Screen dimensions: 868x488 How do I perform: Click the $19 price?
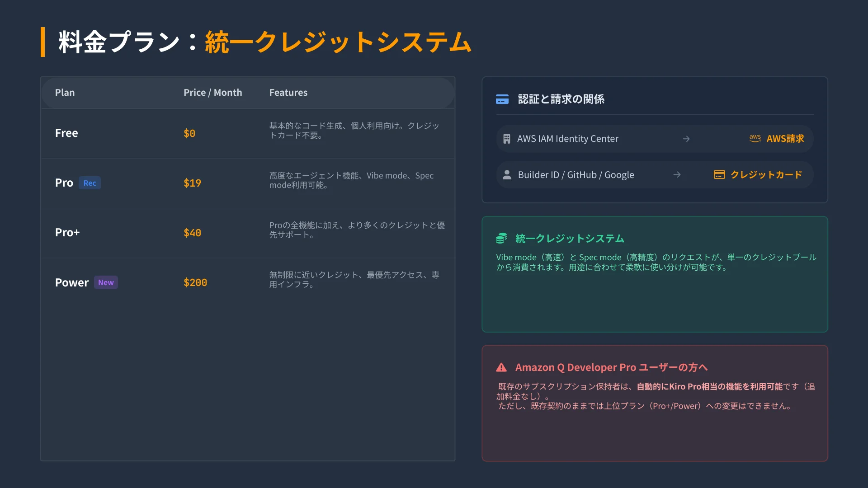pos(192,183)
